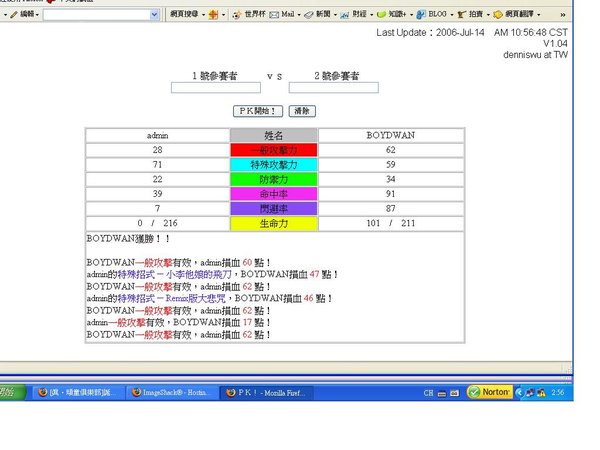This screenshot has width=600, height=450.
Task: Click the 清除 clear button
Action: 302,111
